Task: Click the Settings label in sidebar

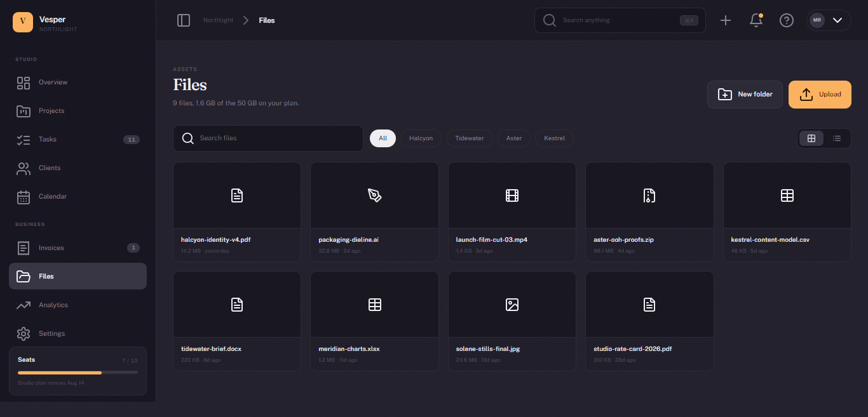Action: point(52,334)
